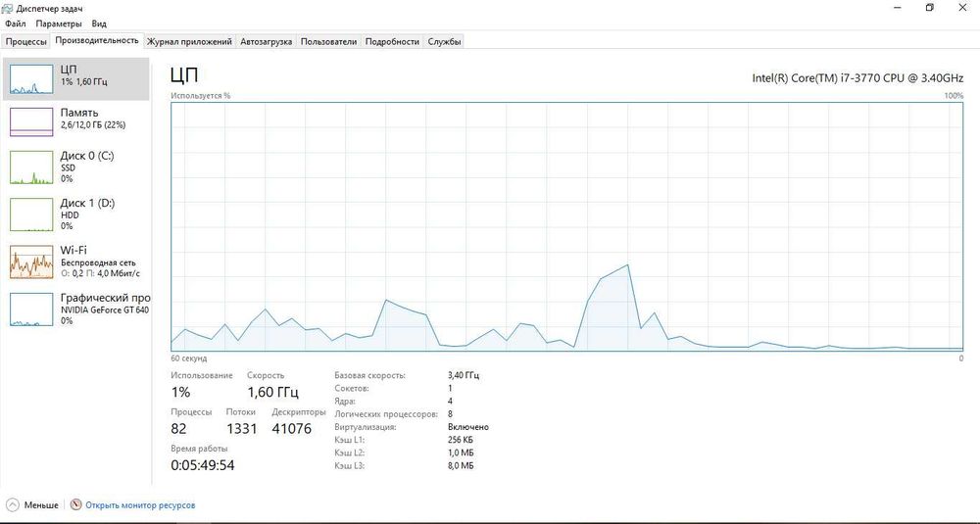
Task: Click the ЦП heading above the graph
Action: pos(184,75)
